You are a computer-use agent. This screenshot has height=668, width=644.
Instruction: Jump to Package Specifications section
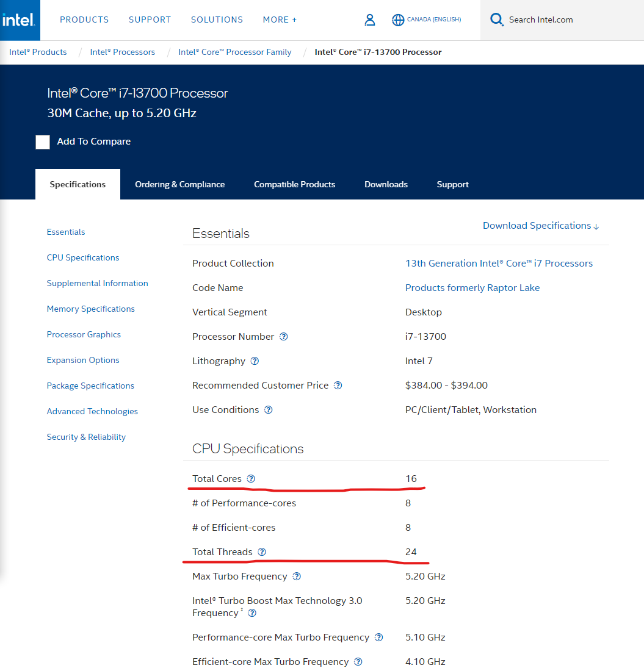tap(90, 386)
